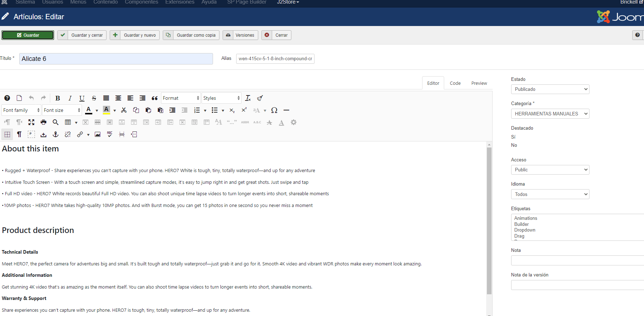The width and height of the screenshot is (644, 316).
Task: Open Versiones button
Action: coord(240,35)
